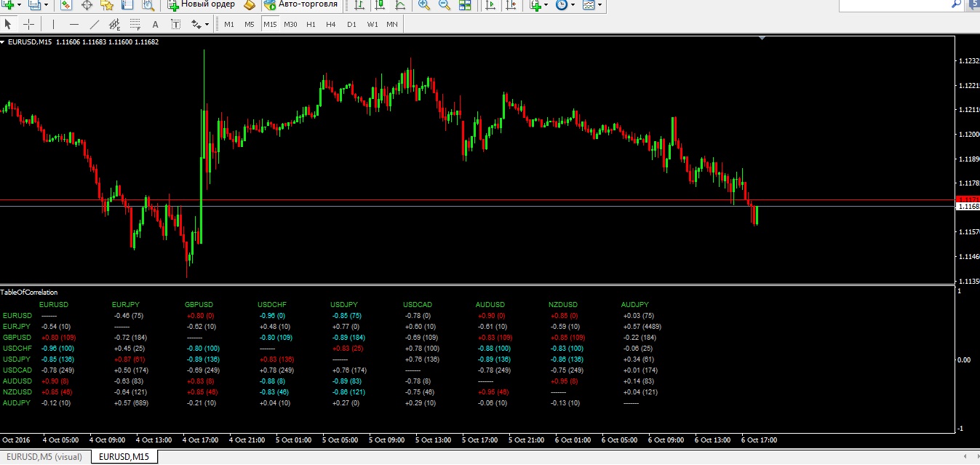980x465 pixels.
Task: Click the TableOfCorrelation indicator label
Action: tap(29, 293)
